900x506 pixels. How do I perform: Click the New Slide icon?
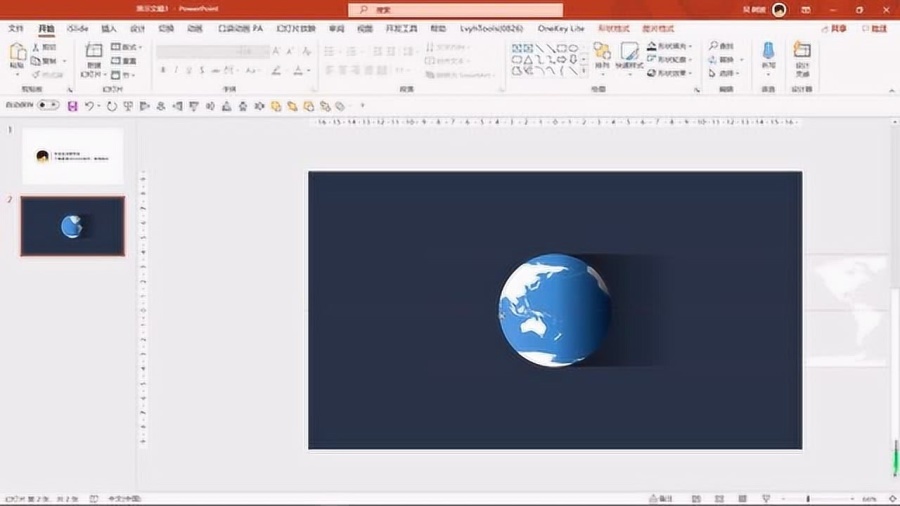coord(94,51)
